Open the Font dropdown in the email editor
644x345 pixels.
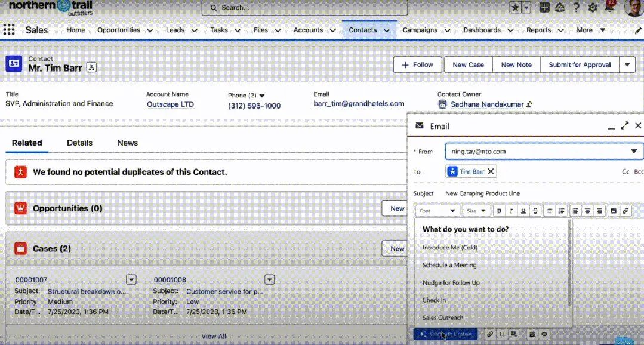[437, 211]
